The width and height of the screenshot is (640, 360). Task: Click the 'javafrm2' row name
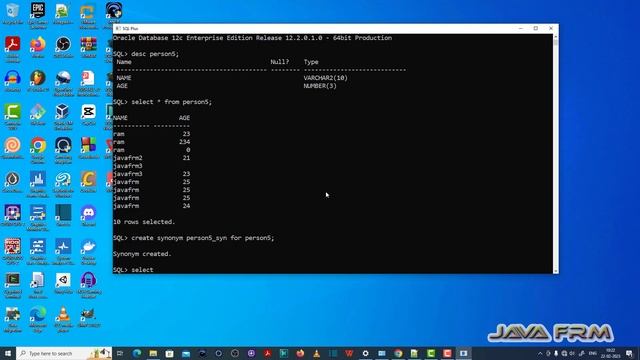[128, 158]
